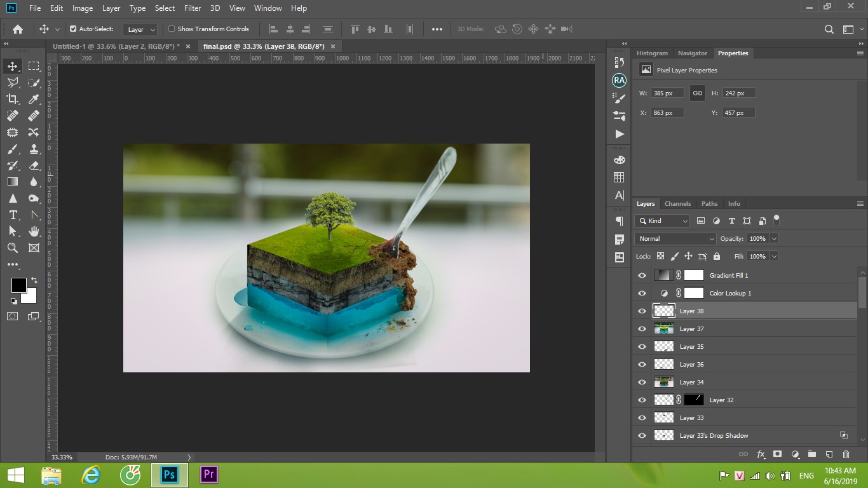Add a layer style with fx icon
This screenshot has width=868, height=488.
761,454
